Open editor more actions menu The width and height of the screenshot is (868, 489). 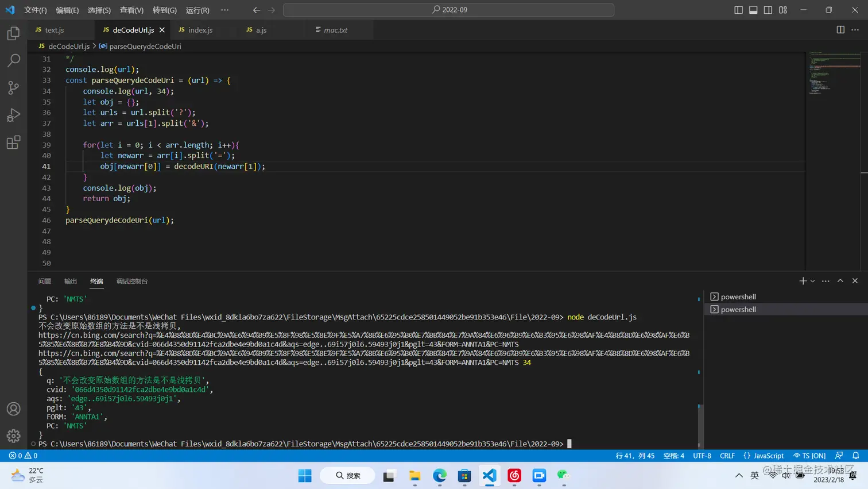coord(855,30)
